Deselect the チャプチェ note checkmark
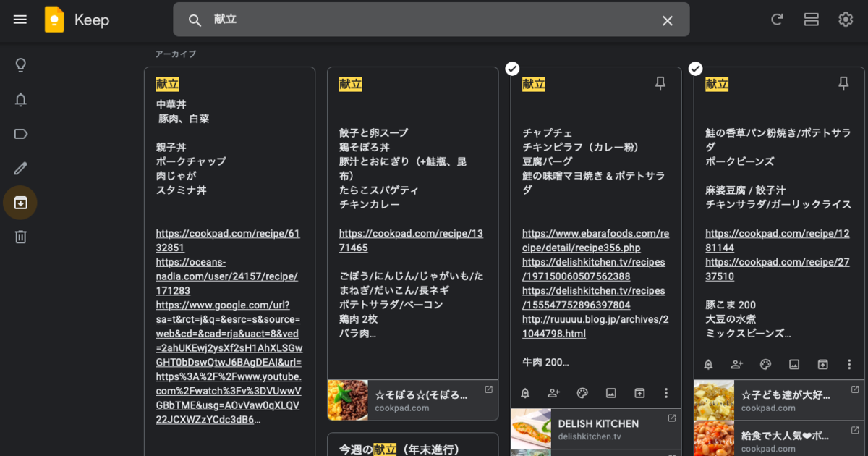Screen dimensions: 868x456 [512, 69]
